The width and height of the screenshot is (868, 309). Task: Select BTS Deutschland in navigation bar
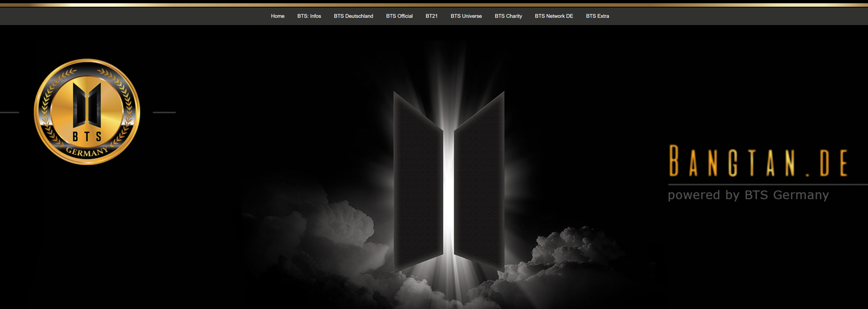pyautogui.click(x=353, y=16)
